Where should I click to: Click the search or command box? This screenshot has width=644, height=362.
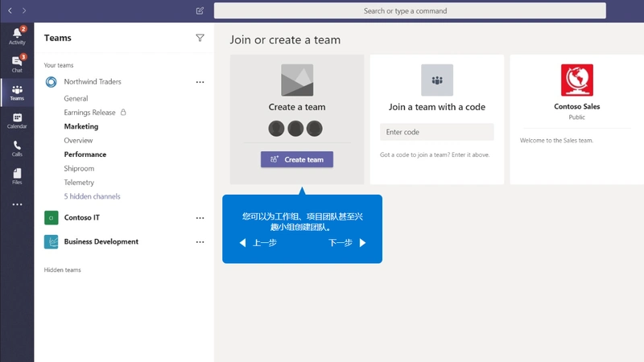pos(410,10)
